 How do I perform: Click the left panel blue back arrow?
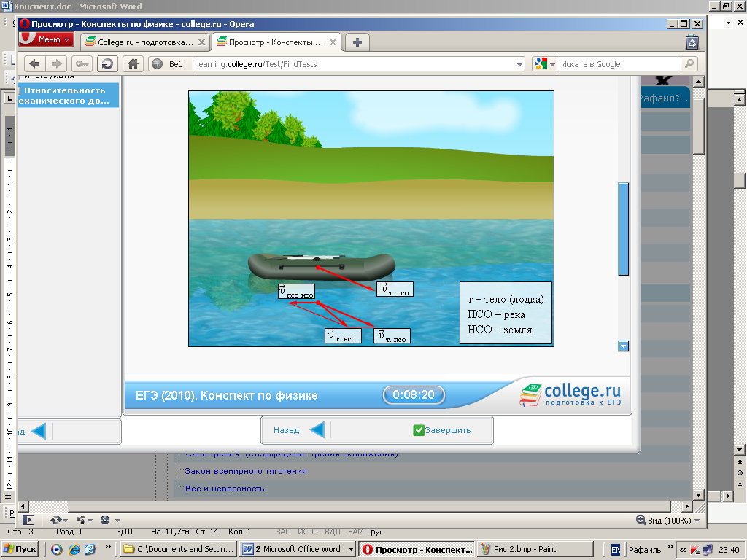38,432
